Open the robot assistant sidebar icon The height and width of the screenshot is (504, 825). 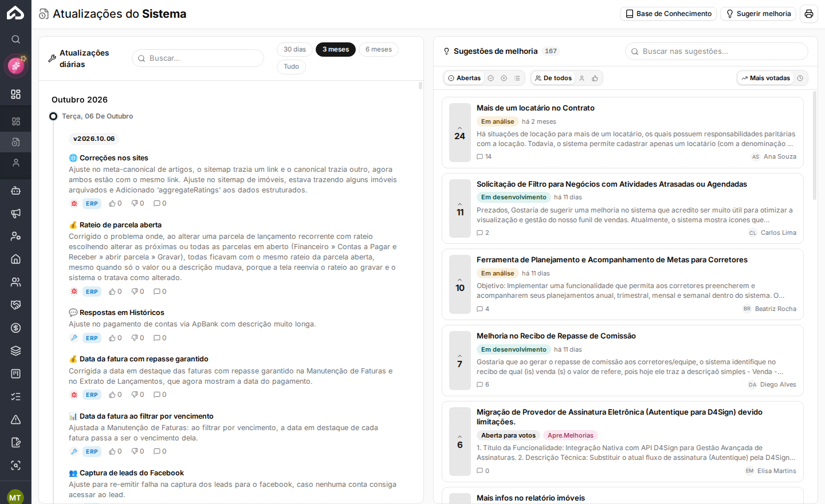(x=15, y=191)
